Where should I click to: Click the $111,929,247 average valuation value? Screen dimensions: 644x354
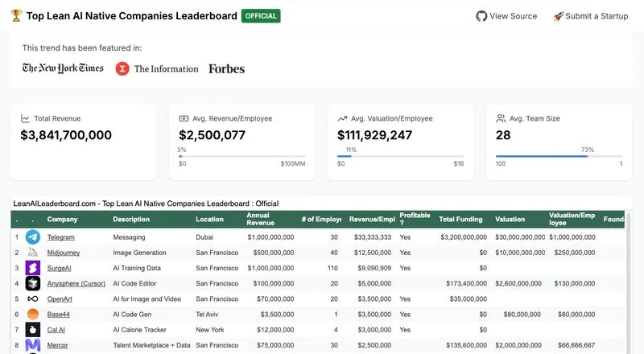374,135
